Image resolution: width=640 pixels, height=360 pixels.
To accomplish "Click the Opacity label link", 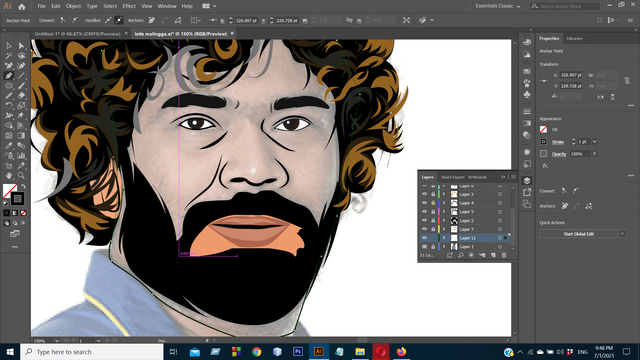I will click(x=559, y=154).
